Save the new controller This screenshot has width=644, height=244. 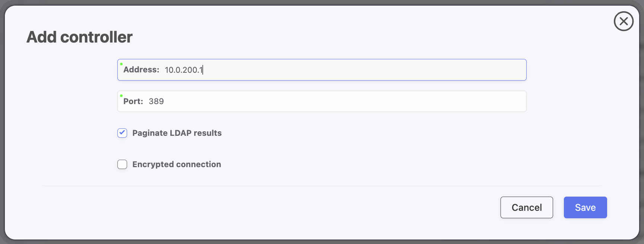coord(585,207)
